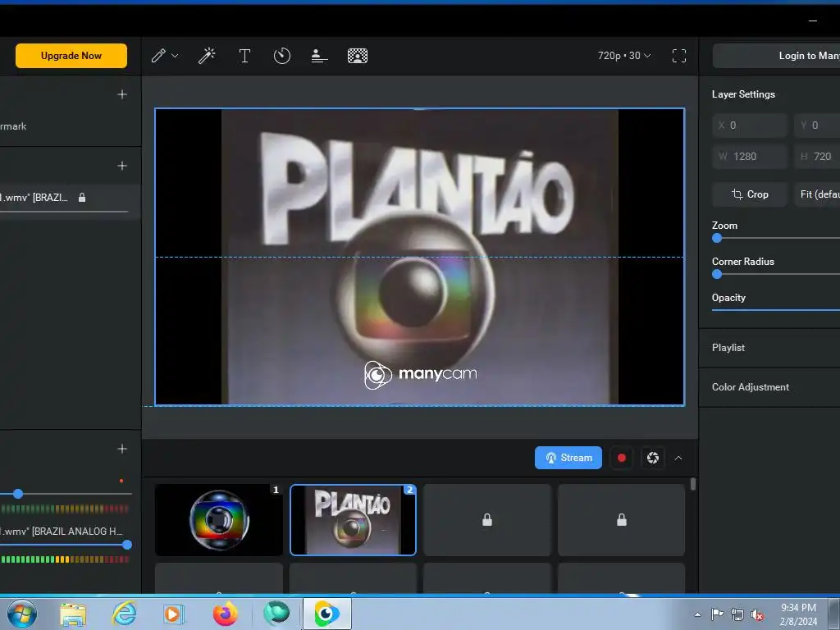Image resolution: width=840 pixels, height=630 pixels.
Task: Toggle fullscreen preview
Action: click(x=679, y=56)
